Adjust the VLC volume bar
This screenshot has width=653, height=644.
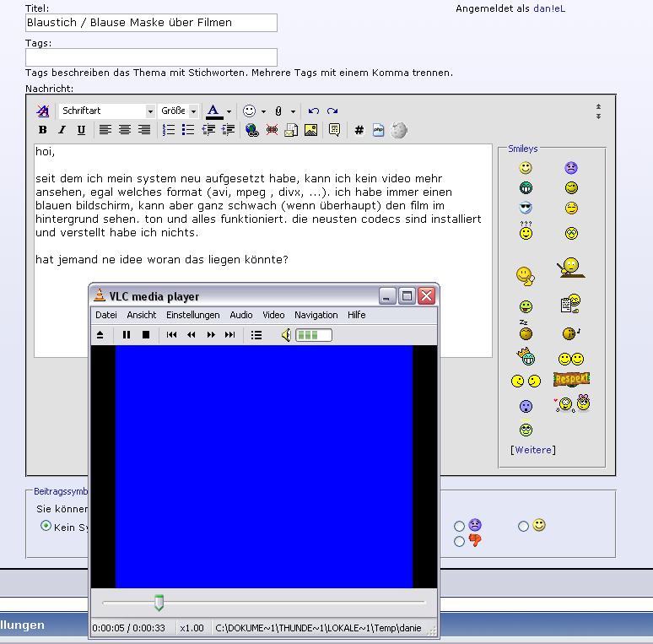tap(314, 335)
